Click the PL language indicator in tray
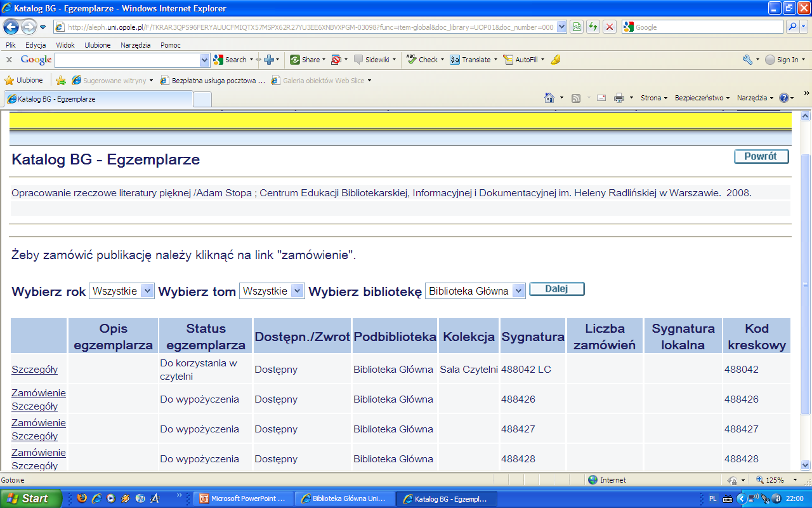The height and width of the screenshot is (508, 812). coord(712,498)
